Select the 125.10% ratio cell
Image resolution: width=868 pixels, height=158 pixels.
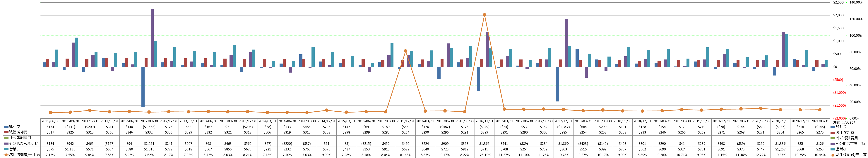484,155
